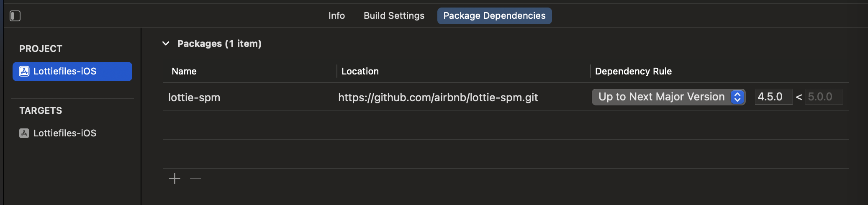Click the maximum version field showing 5.0.0
This screenshot has height=205, width=868.
point(824,97)
